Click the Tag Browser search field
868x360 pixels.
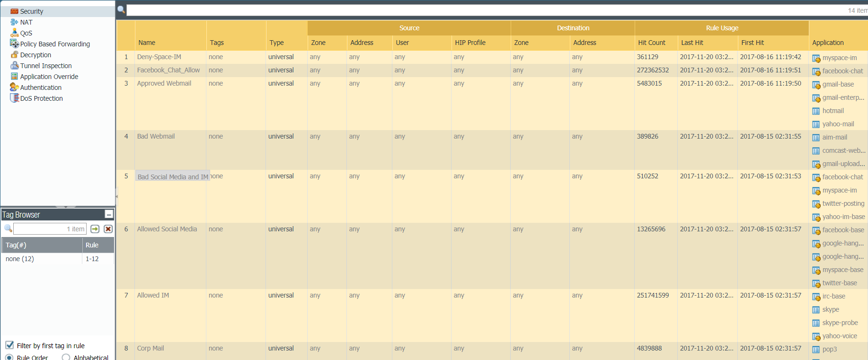point(50,229)
